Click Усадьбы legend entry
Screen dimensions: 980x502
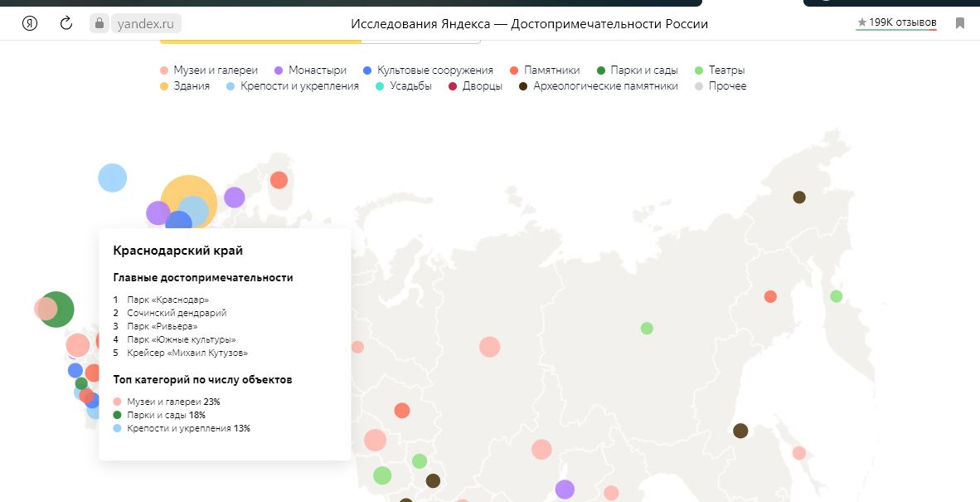point(404,86)
